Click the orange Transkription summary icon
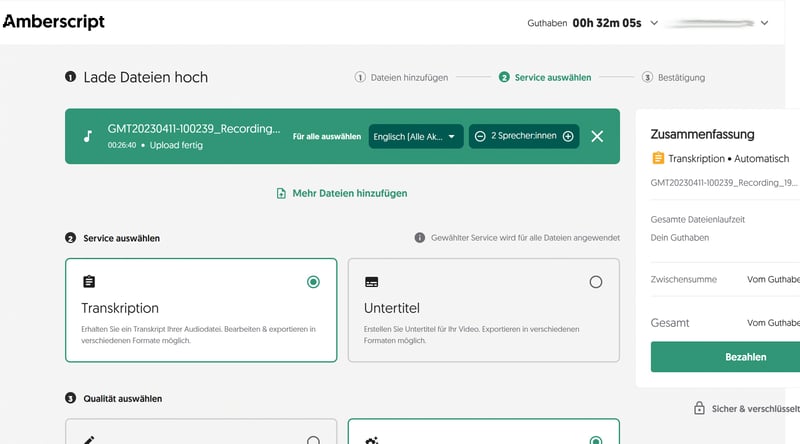 [658, 158]
